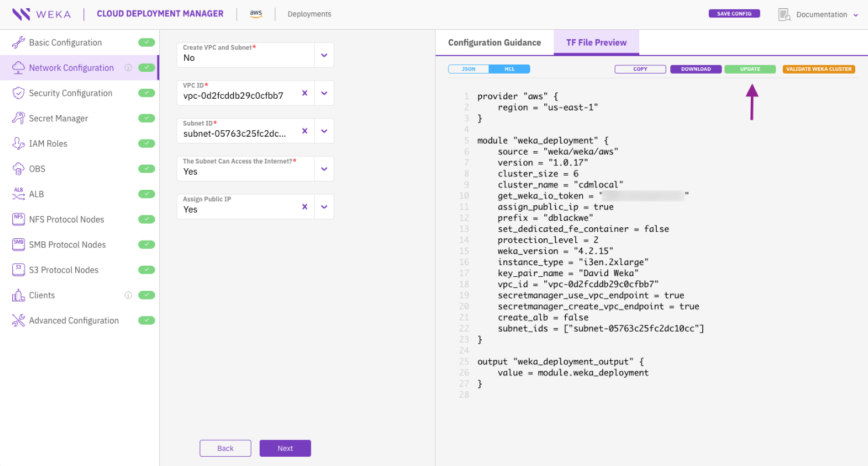
Task: Click the green status badge for Basic Configuration
Action: pyautogui.click(x=147, y=43)
